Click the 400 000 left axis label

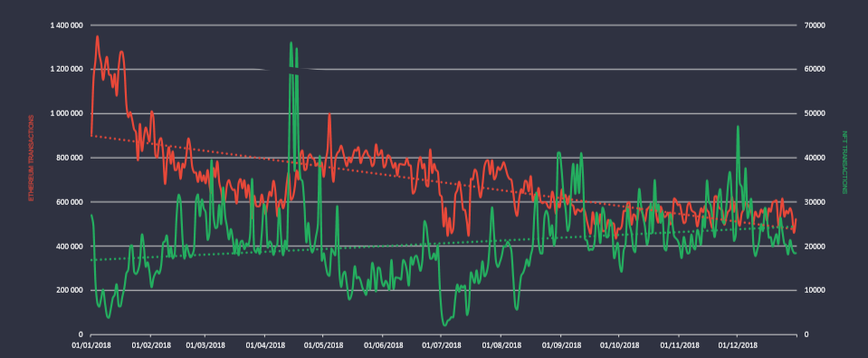71,246
